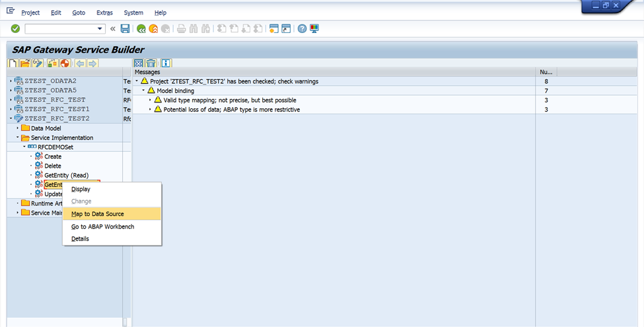644x327 pixels.
Task: Click the Generate Shortcut icon
Action: click(x=286, y=28)
